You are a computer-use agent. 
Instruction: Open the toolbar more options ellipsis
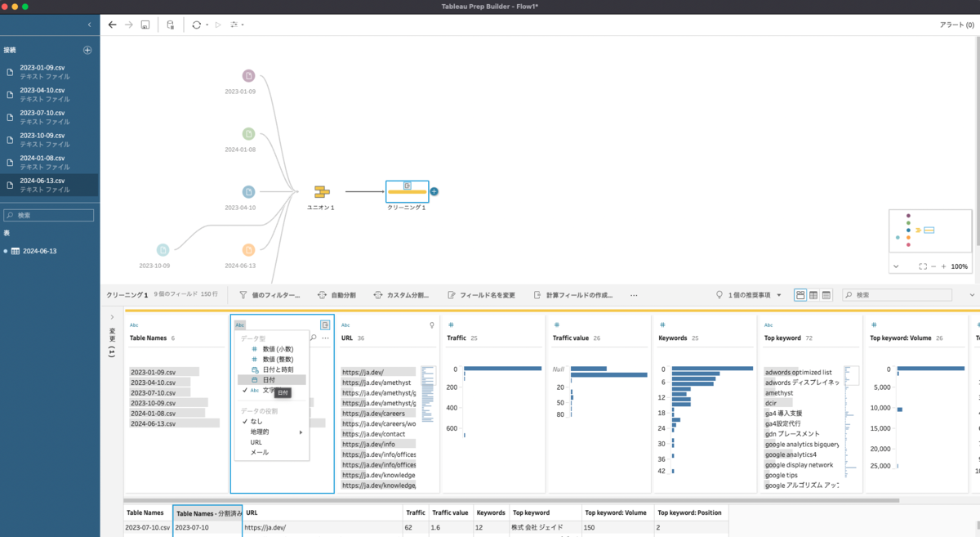(x=634, y=295)
